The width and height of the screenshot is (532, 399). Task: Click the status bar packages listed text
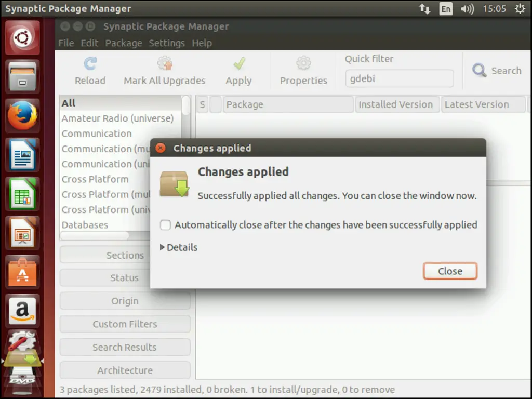(x=228, y=390)
